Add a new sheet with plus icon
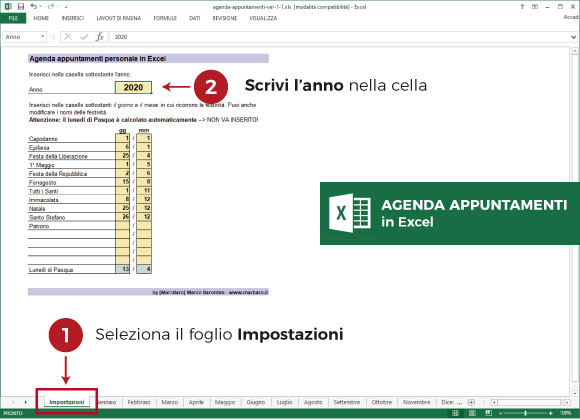This screenshot has height=420, width=580. [x=471, y=402]
